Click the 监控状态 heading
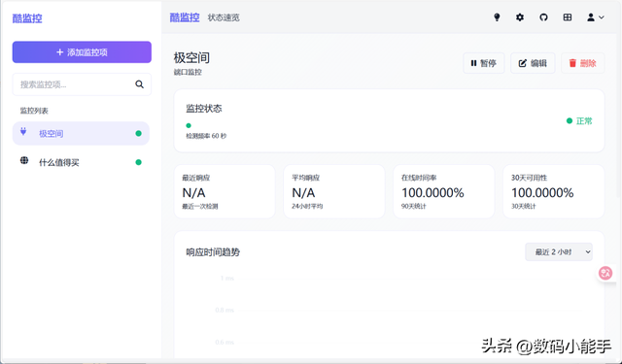This screenshot has width=622, height=364. [x=204, y=109]
